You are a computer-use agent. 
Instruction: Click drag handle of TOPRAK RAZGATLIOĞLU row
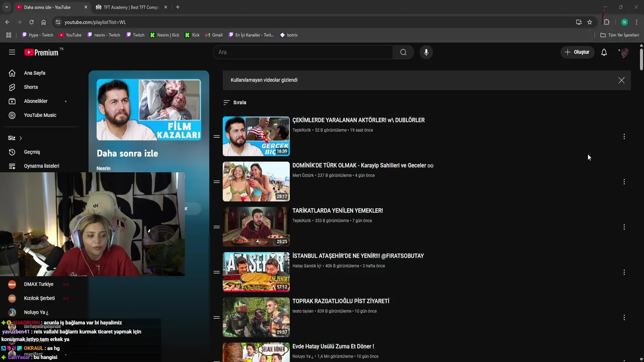pos(217,318)
